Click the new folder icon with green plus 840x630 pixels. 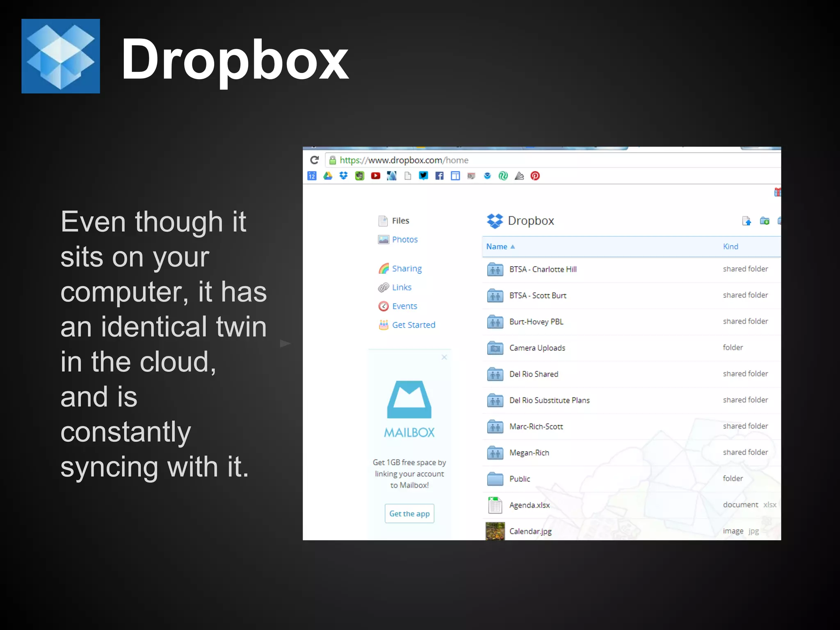click(x=765, y=221)
